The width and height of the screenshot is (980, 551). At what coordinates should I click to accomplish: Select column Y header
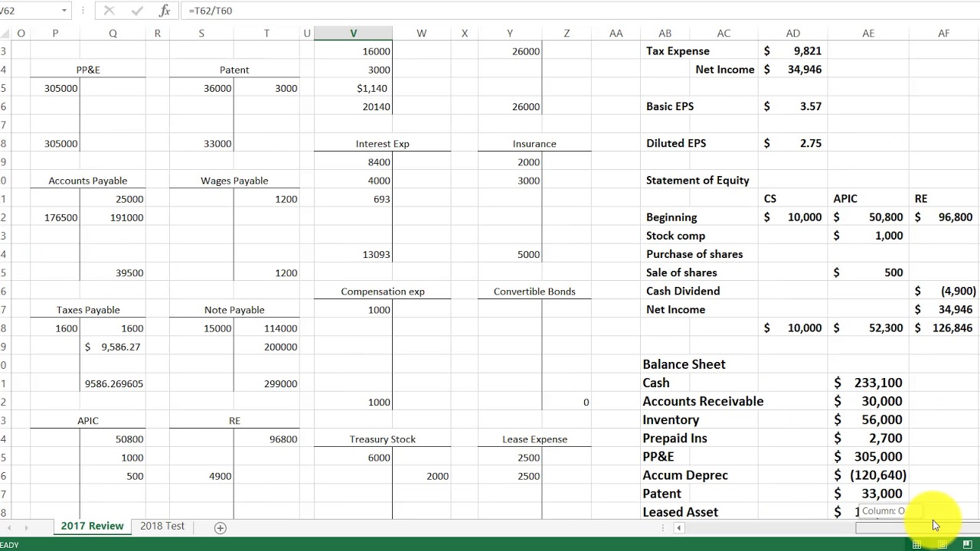pos(510,34)
